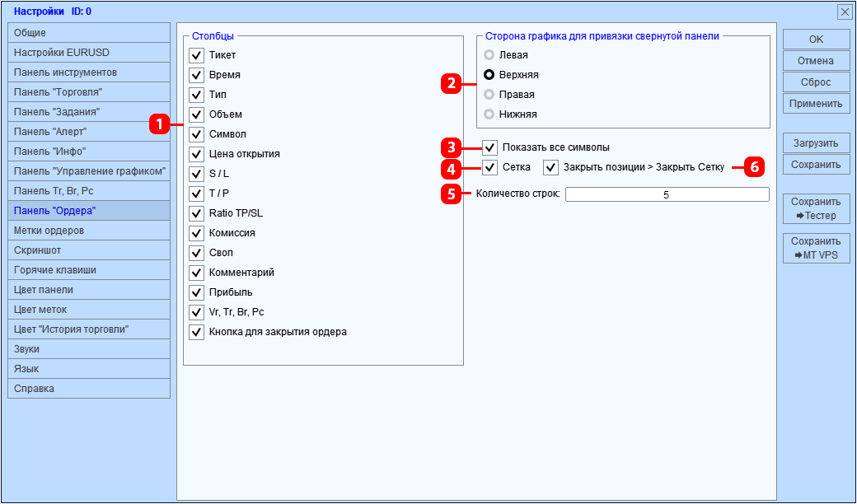857x504 pixels.
Task: Click the OK button
Action: pos(816,40)
